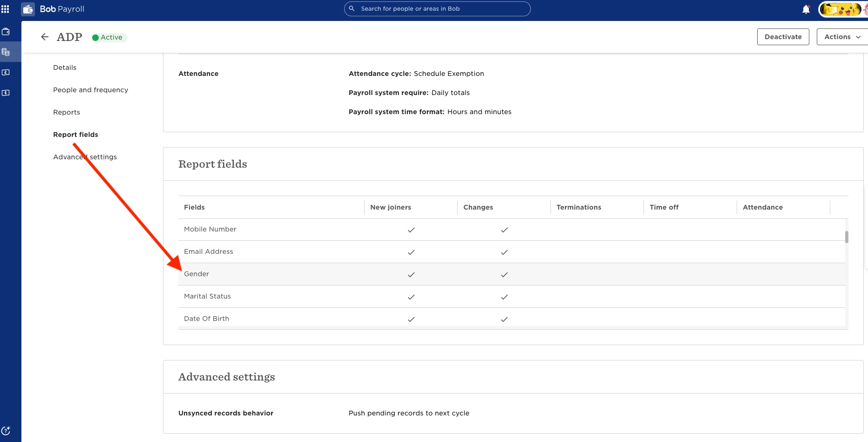Image resolution: width=868 pixels, height=442 pixels.
Task: Toggle Gender checkmark under New joiners
Action: pos(411,274)
